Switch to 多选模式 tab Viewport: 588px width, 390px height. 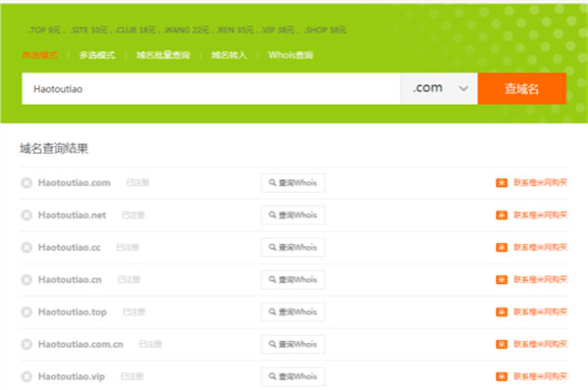point(97,55)
